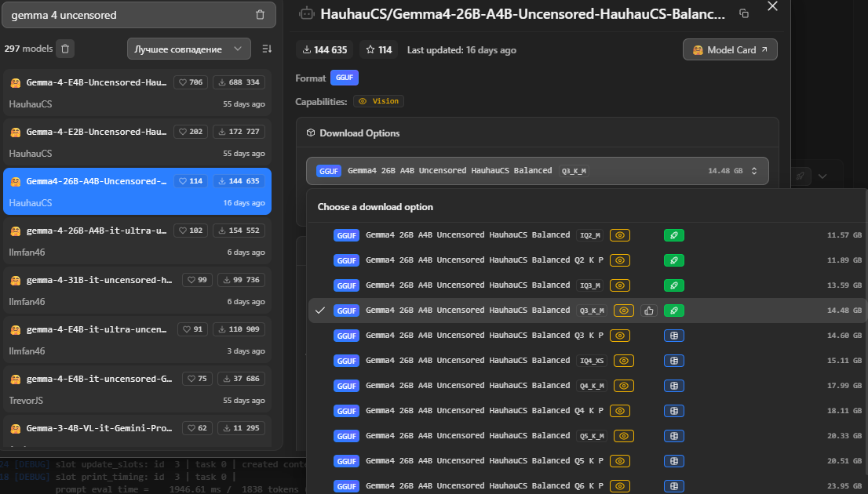Click the blue chip icon on Q3 K P row

click(x=673, y=336)
